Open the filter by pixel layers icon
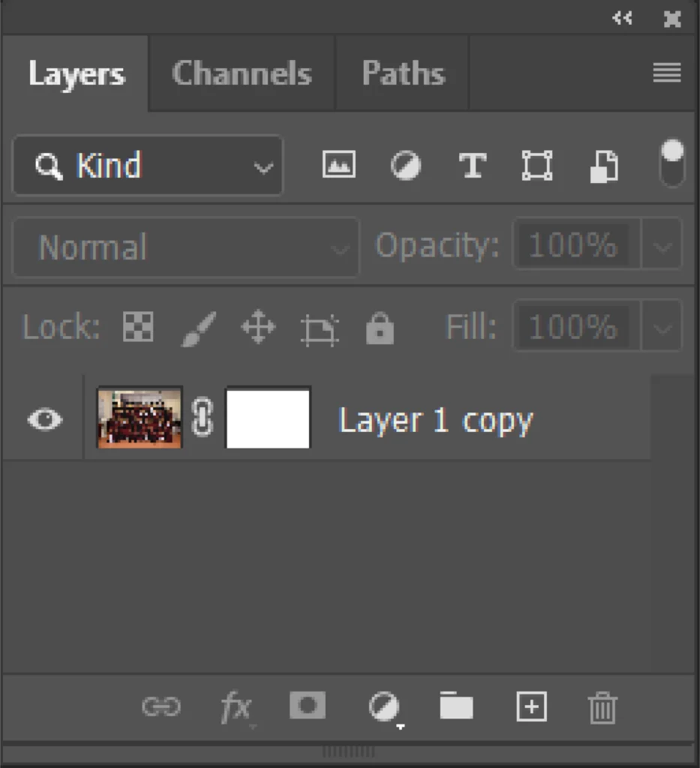The image size is (700, 768). pyautogui.click(x=338, y=166)
